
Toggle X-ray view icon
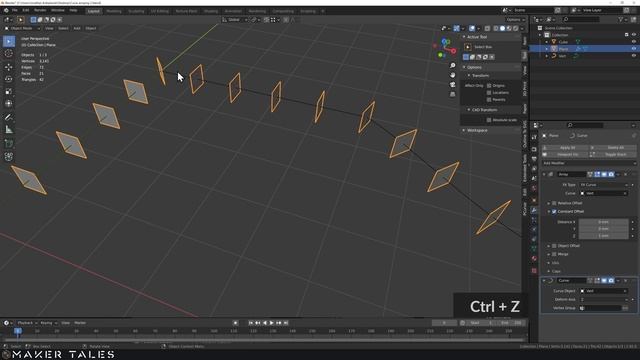487,29
